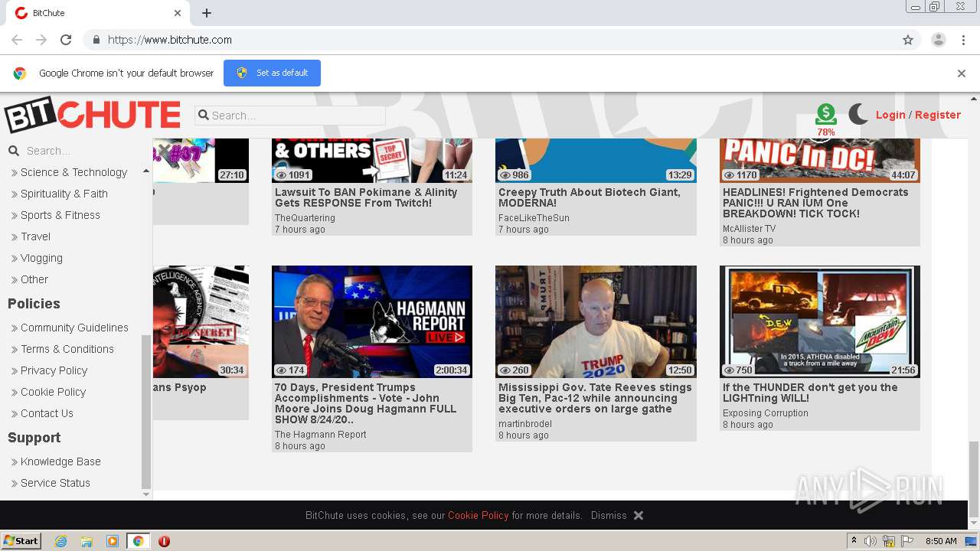
Task: Close the BitChute tab
Action: point(178,13)
